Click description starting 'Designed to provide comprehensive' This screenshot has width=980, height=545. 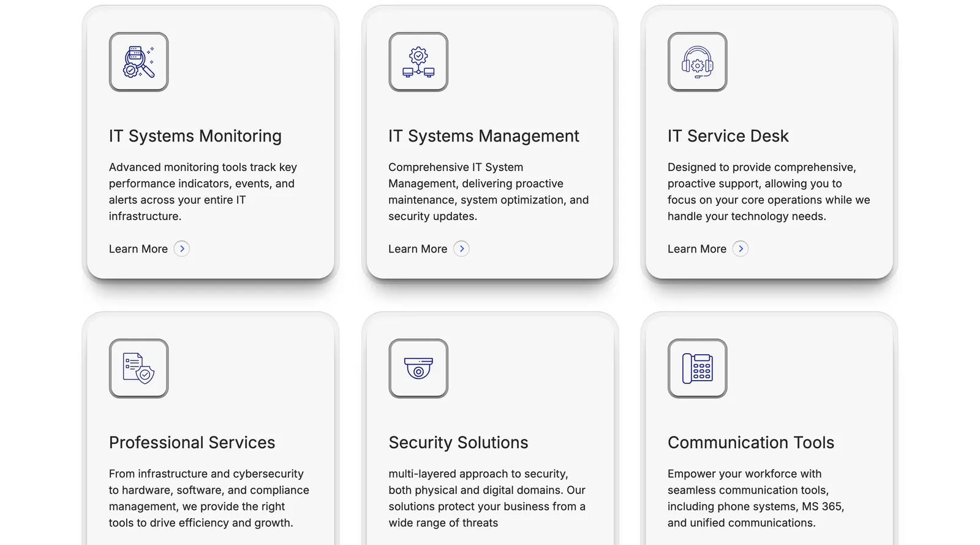pos(769,191)
